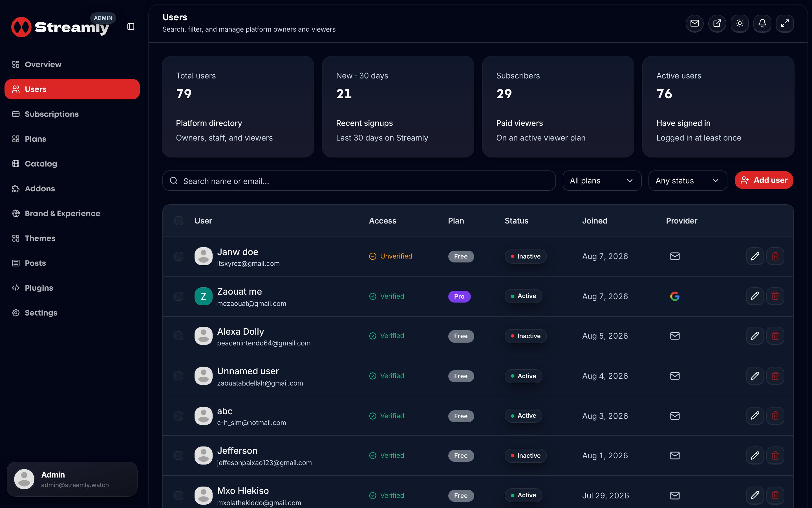
Task: Edit Jefferson with pencil icon
Action: pos(755,456)
